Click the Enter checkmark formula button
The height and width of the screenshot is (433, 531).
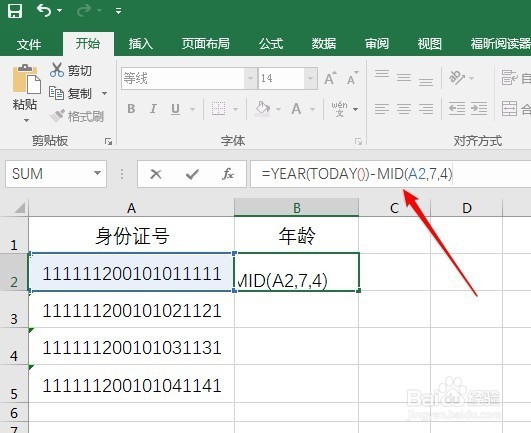(x=192, y=174)
